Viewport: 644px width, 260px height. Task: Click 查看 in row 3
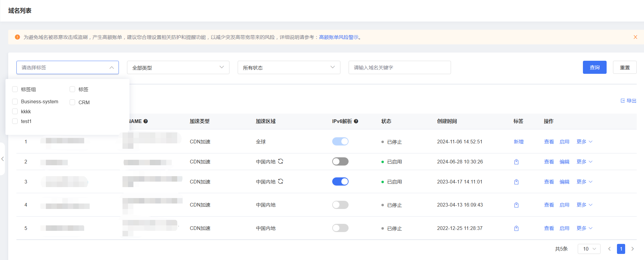(x=549, y=182)
